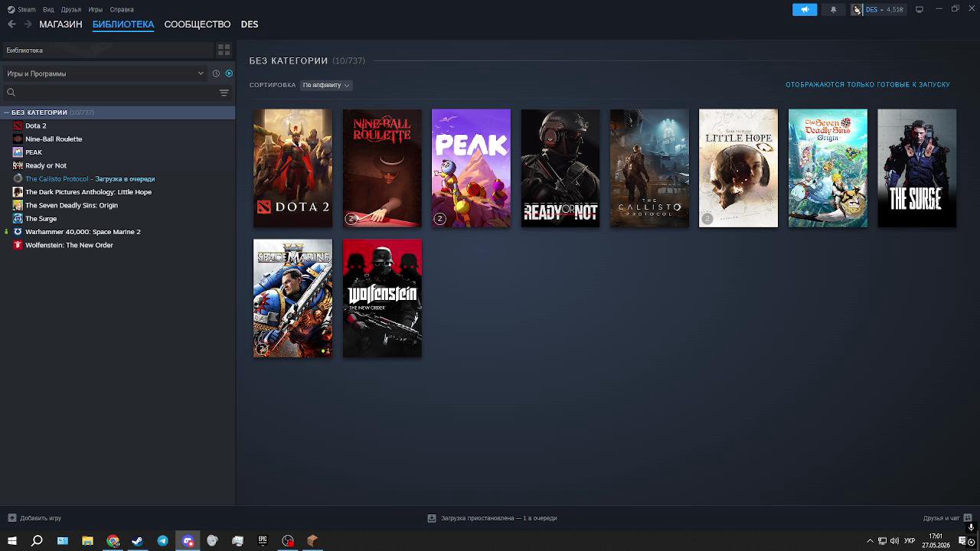
Task: Open The Seven Deadly Sins: Origin cover
Action: pyautogui.click(x=828, y=168)
